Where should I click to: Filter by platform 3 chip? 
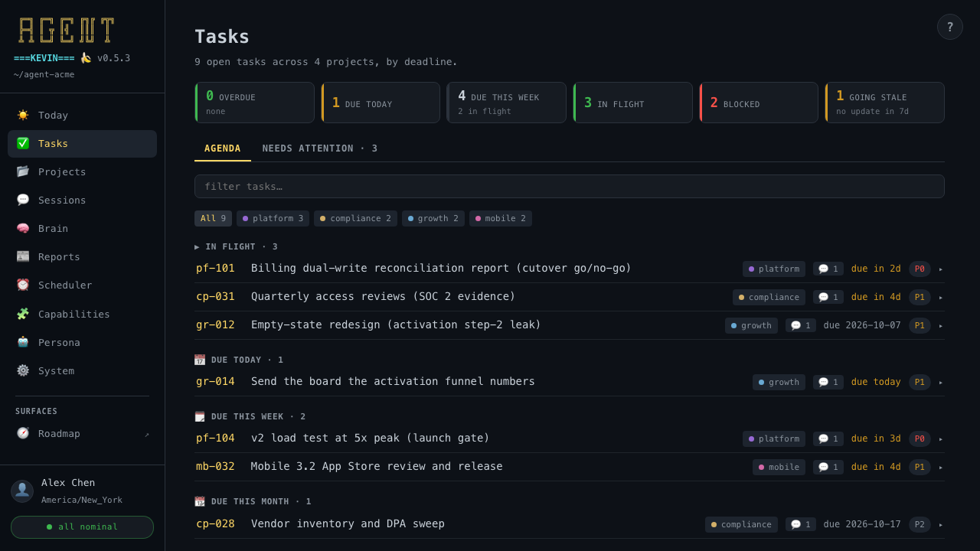[273, 218]
